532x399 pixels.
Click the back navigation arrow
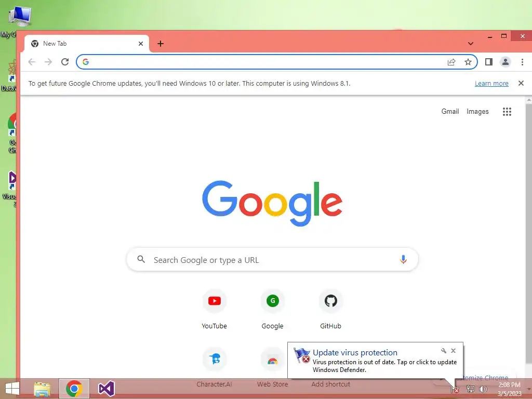pos(32,62)
